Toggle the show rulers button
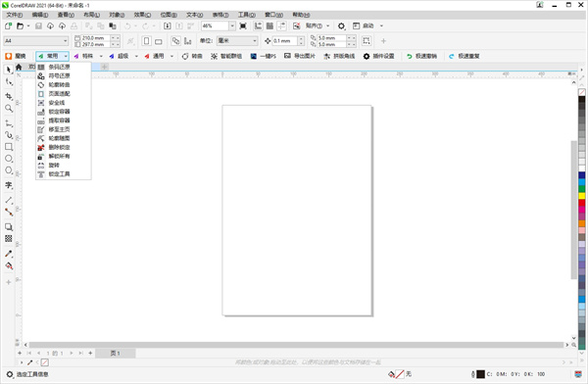The height and width of the screenshot is (384, 588). [x=258, y=25]
